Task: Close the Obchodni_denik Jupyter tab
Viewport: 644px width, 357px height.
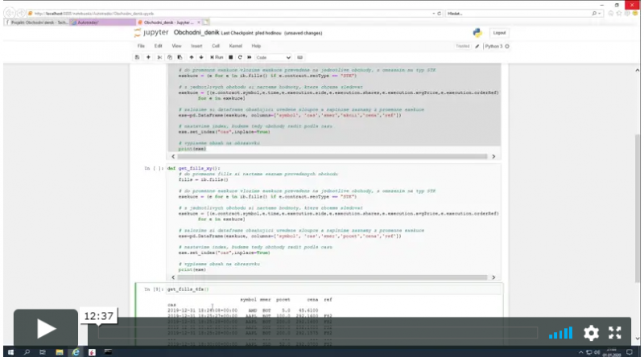Action: pos(199,23)
